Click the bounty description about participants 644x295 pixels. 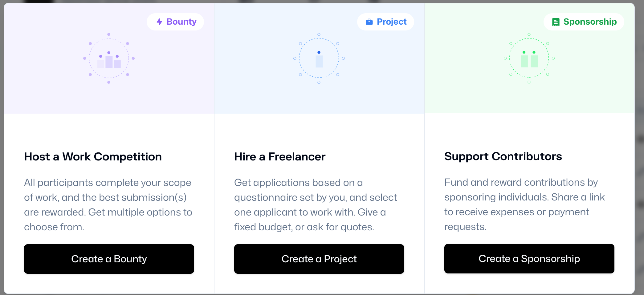click(x=108, y=205)
